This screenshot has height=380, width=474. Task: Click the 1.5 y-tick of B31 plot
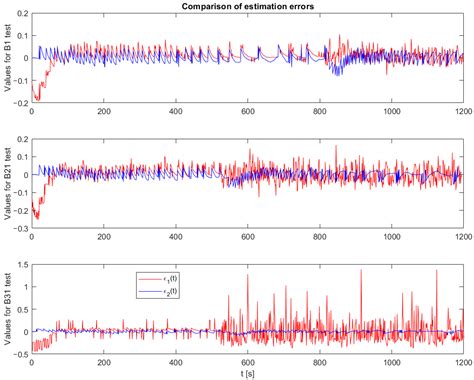(x=23, y=264)
